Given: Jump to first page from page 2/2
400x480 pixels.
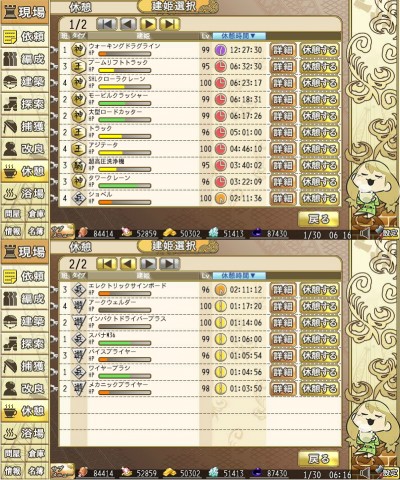Looking at the screenshot, I should (107, 264).
